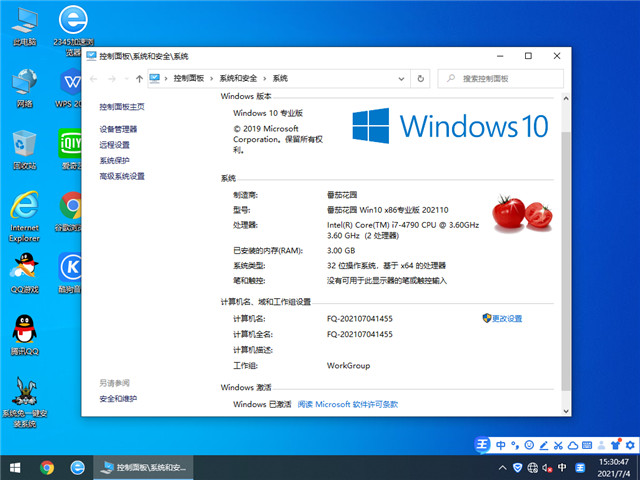Open the 网络 desktop icon

click(24, 88)
